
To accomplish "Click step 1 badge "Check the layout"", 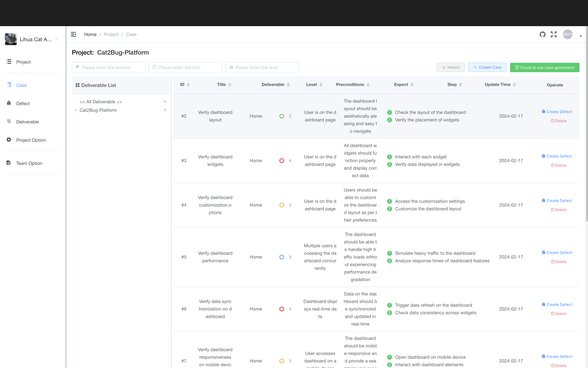I will (x=390, y=112).
